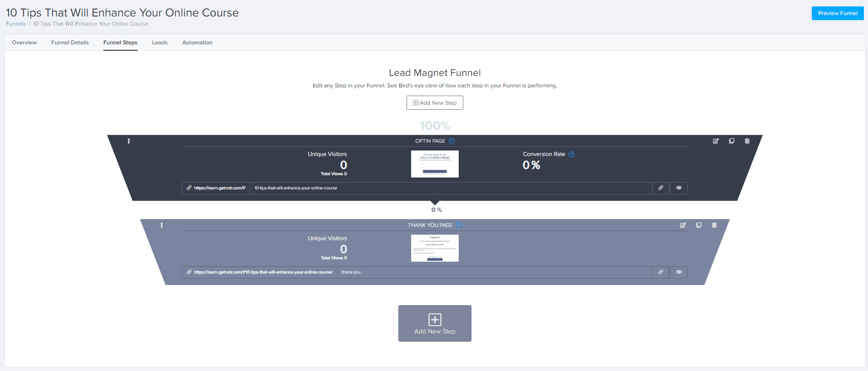Click the Preview Funnel button
This screenshot has width=868, height=371.
click(x=837, y=13)
